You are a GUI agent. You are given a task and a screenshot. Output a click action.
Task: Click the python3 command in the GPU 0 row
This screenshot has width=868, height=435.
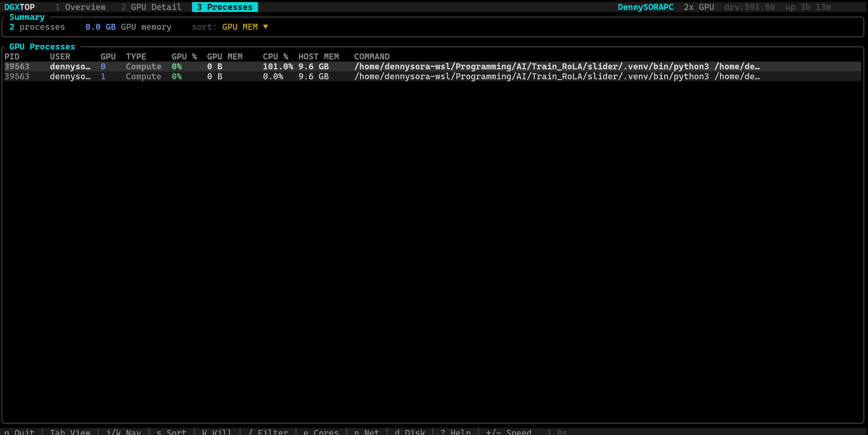pos(557,67)
